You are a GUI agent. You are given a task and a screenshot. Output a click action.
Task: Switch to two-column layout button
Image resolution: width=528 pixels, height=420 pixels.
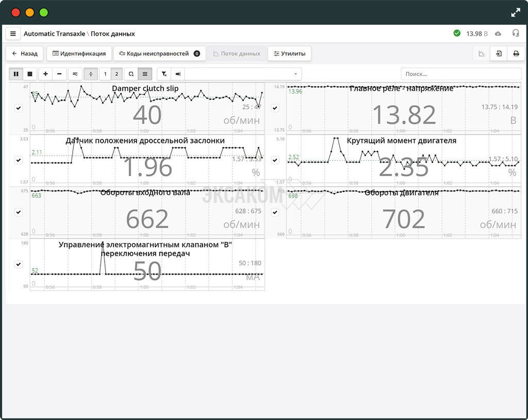(117, 74)
